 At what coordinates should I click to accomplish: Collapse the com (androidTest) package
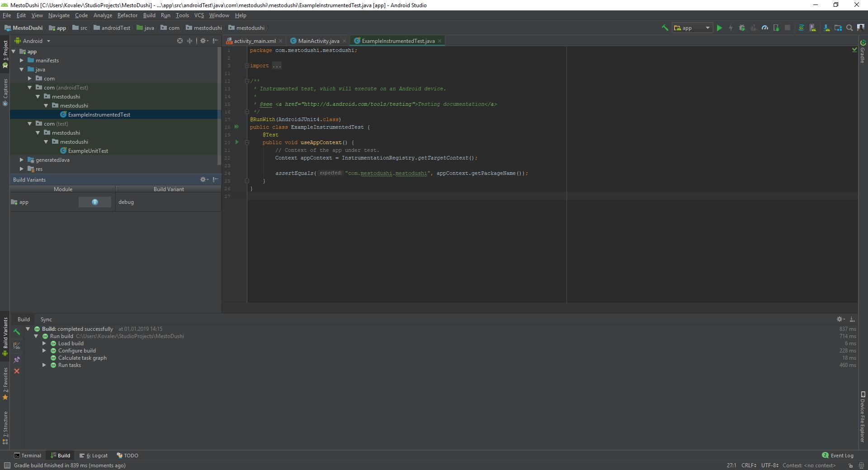coord(30,88)
